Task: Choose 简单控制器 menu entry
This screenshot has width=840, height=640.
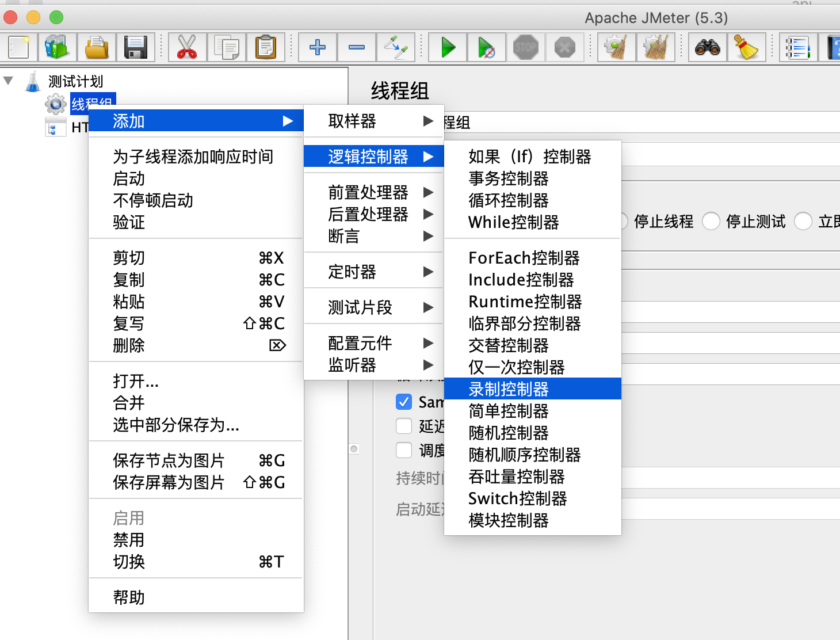Action: click(x=533, y=411)
